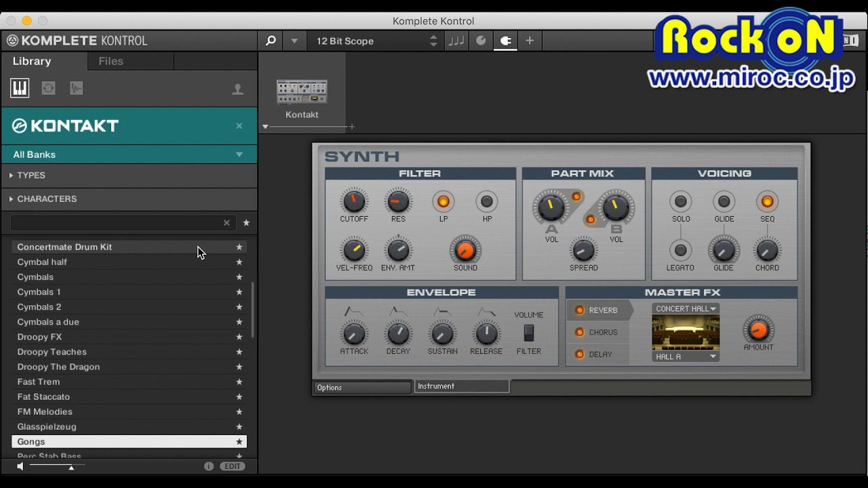
Task: Toggle the GLIDE voicing button
Action: (x=724, y=201)
